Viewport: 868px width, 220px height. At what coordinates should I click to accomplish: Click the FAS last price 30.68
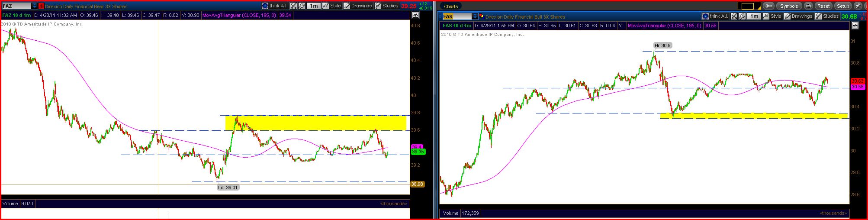[849, 16]
